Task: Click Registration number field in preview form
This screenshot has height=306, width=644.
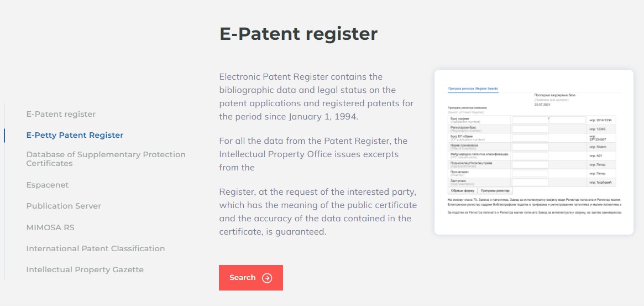Action: [x=530, y=129]
